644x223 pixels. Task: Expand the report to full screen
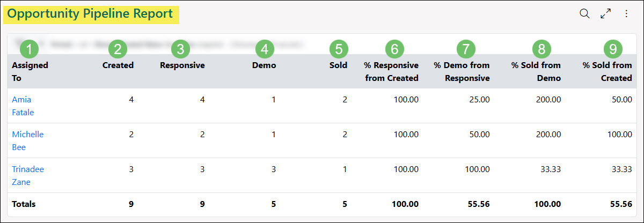606,14
